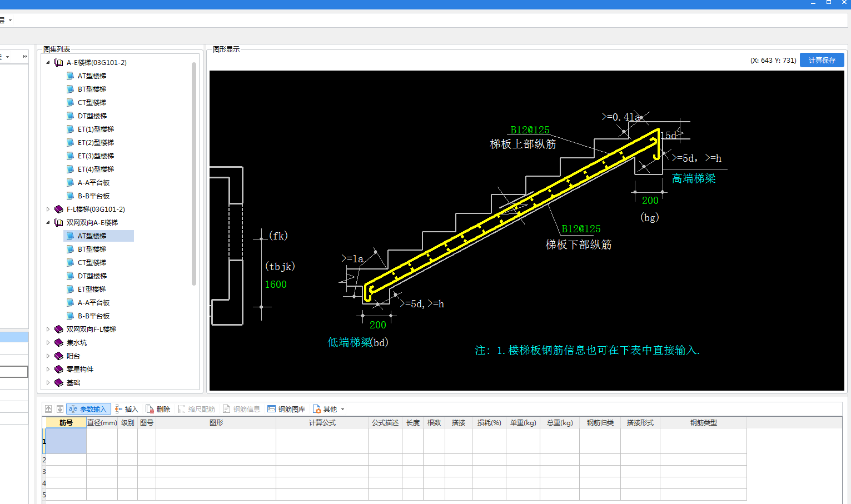Click the 搭接形式 column header

point(640,423)
